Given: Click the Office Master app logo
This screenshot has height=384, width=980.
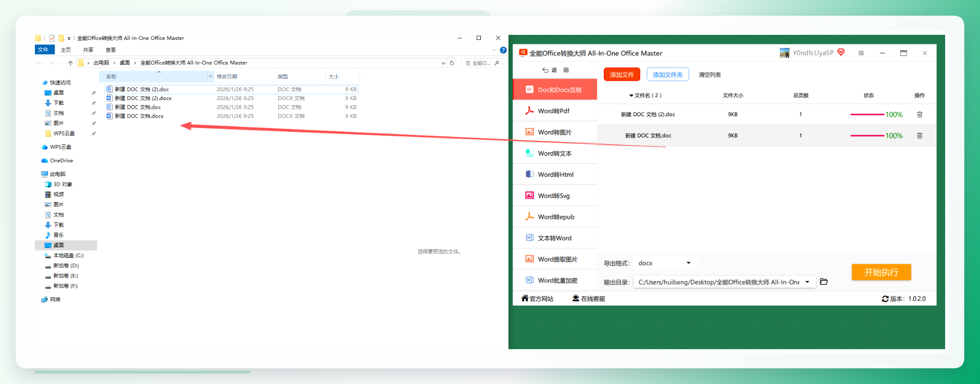Looking at the screenshot, I should click(523, 53).
